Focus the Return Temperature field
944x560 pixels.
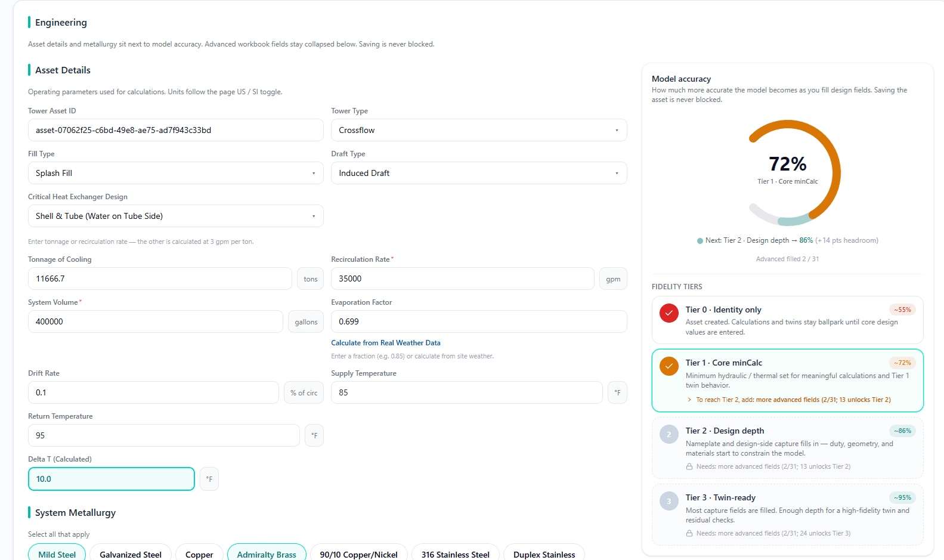pos(164,435)
